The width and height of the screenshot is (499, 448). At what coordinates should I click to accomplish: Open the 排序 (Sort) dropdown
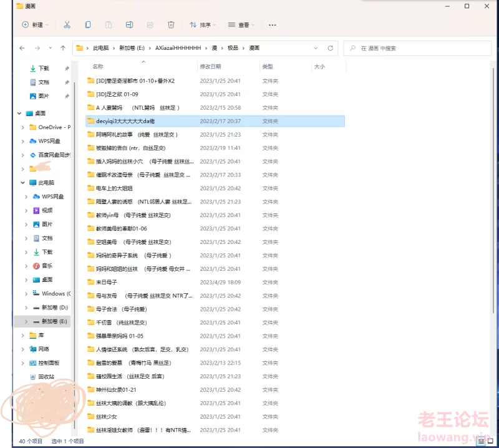[203, 25]
